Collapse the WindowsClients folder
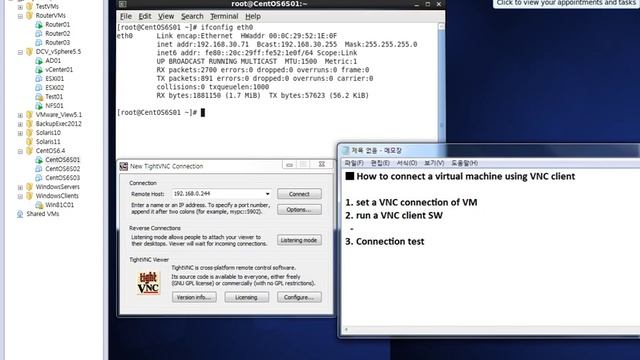640x360 pixels. pyautogui.click(x=20, y=196)
